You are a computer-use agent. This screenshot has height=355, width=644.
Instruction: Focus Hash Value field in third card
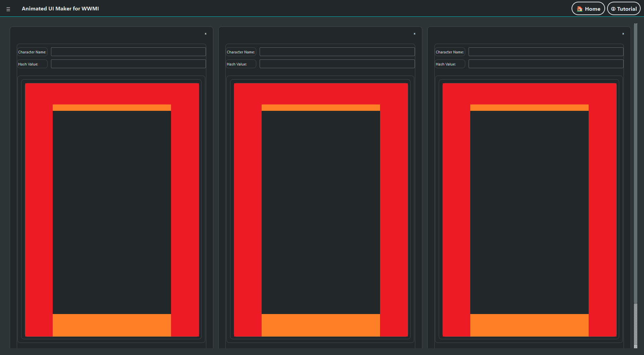click(x=546, y=64)
